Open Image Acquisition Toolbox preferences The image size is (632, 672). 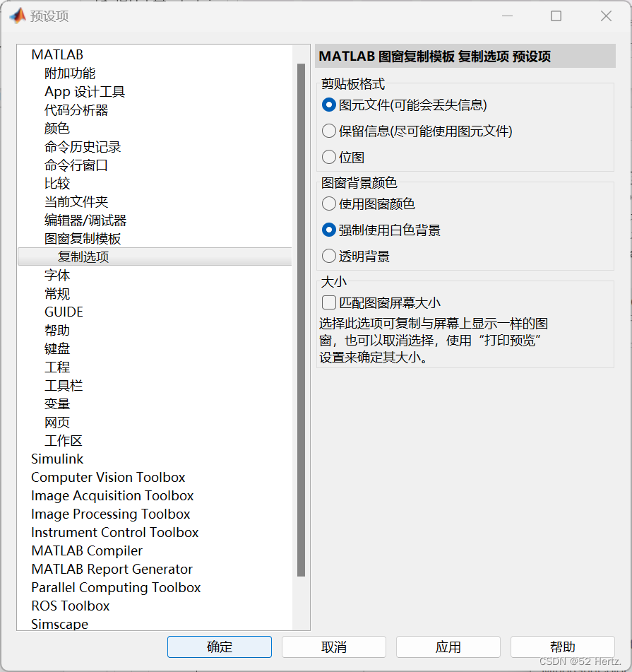pos(112,496)
